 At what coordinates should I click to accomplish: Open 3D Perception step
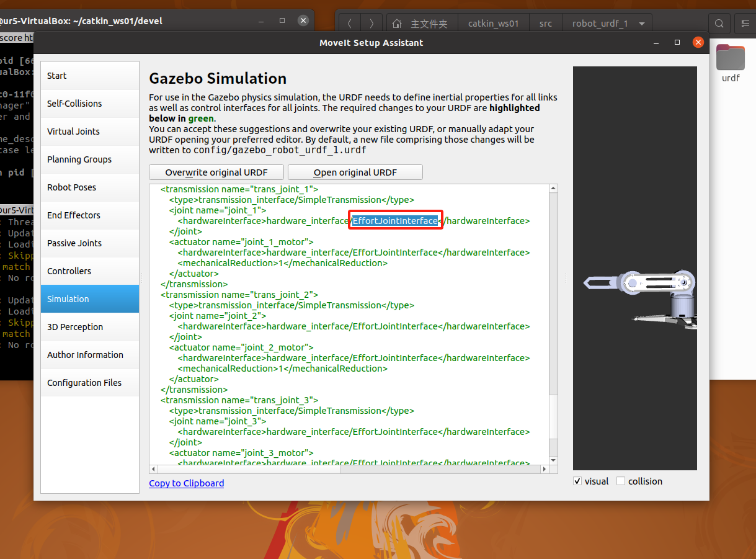[90, 327]
